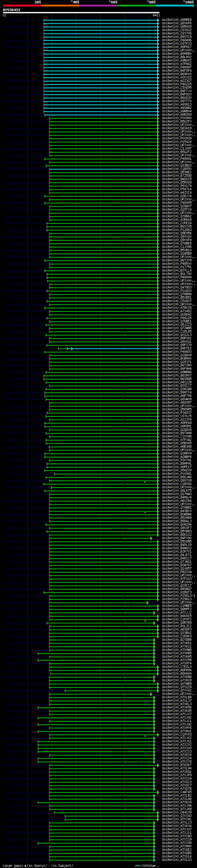Click hit label UniRef100_P00940
This screenshot has height=868, width=197.
click(x=177, y=118)
